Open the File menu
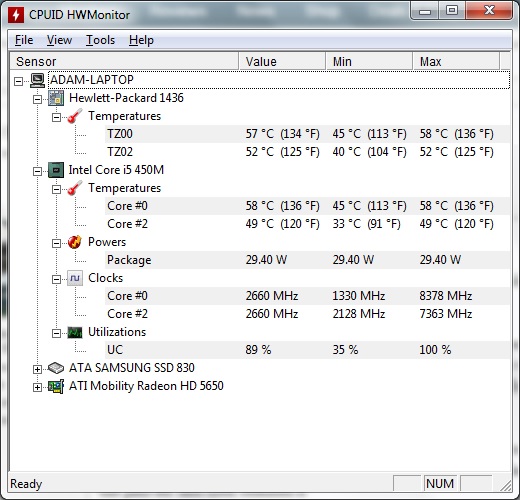This screenshot has height=500, width=520. (x=24, y=40)
